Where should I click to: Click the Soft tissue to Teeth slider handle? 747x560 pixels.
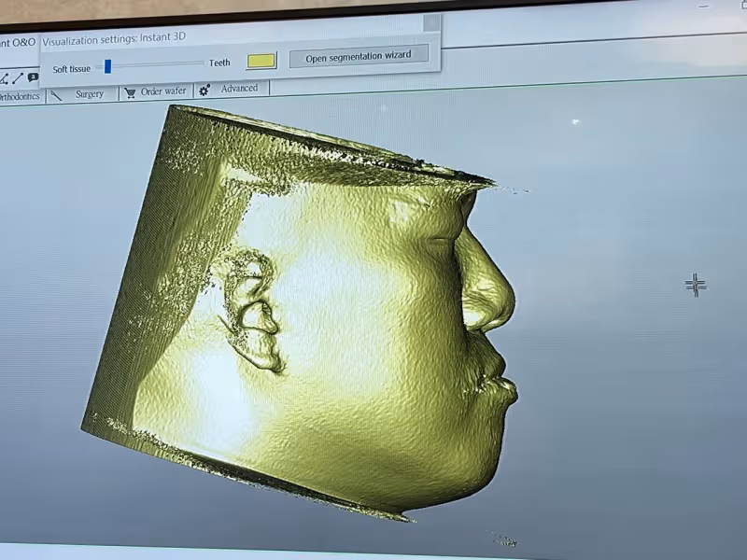107,66
